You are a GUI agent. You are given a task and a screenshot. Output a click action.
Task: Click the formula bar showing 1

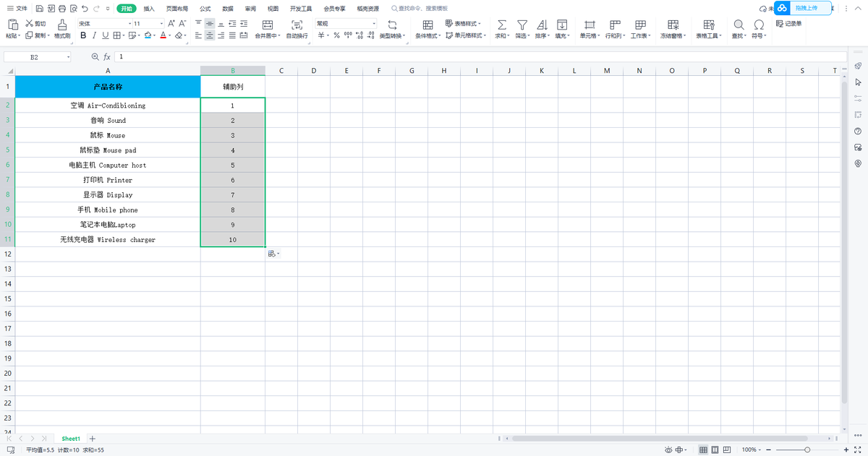(x=480, y=56)
